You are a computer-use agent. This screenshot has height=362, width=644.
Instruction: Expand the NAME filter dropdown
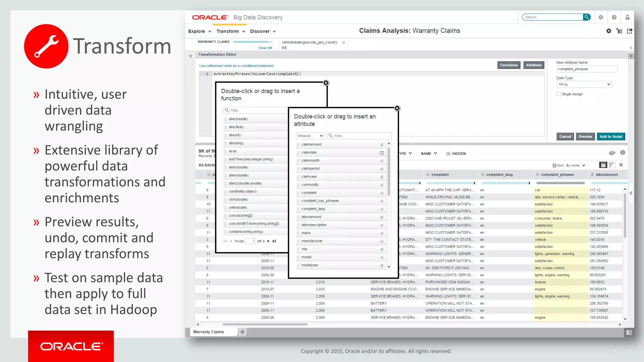pos(429,154)
